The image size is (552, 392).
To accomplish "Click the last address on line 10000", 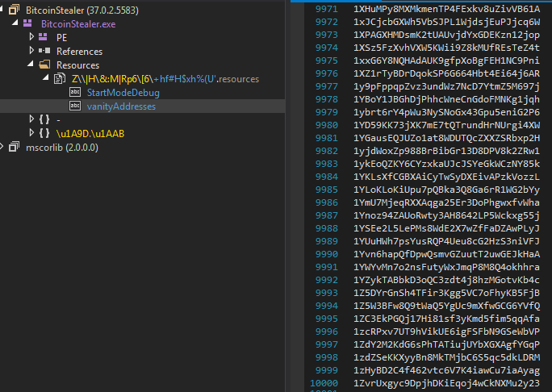I will pos(446,383).
